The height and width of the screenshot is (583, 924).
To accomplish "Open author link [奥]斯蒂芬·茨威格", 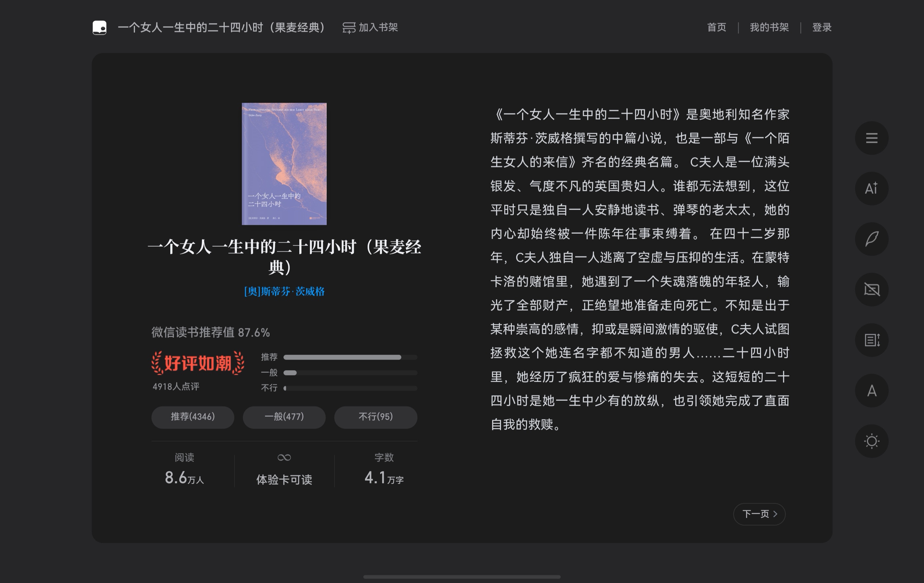I will click(284, 292).
